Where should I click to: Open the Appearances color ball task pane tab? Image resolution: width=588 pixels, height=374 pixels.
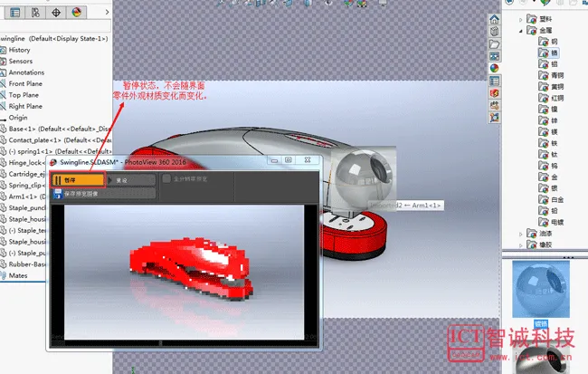[494, 68]
